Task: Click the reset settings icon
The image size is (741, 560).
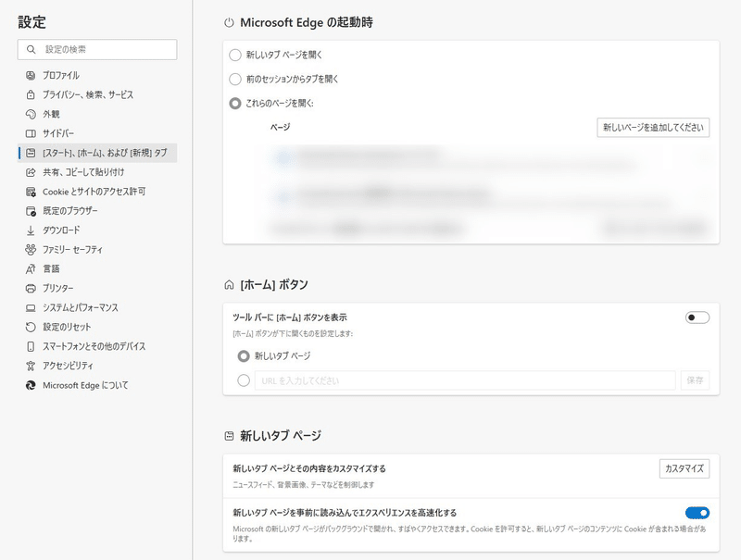Action: coord(31,327)
